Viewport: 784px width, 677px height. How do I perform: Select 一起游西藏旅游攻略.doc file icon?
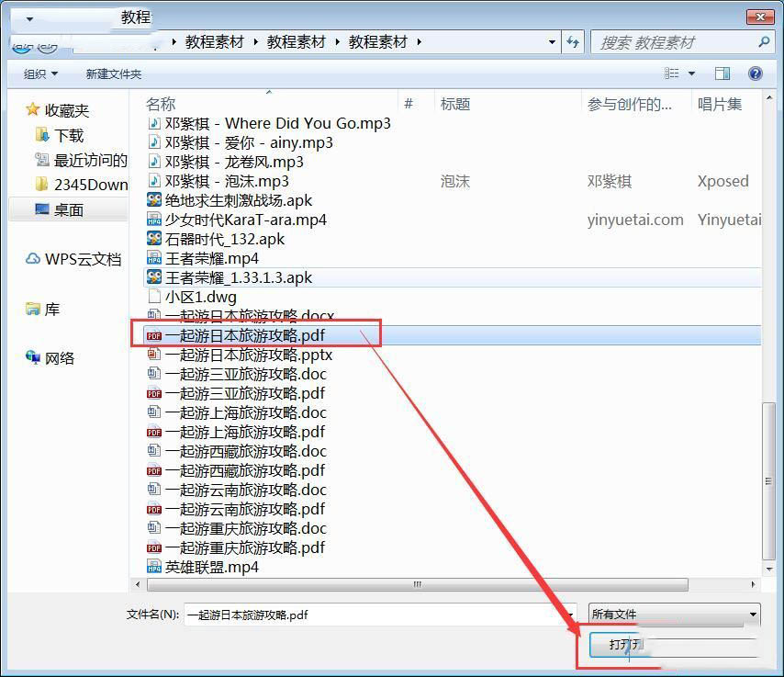[x=154, y=451]
